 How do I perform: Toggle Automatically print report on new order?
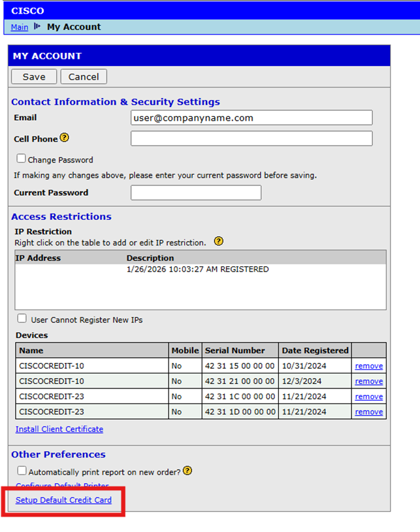(x=22, y=471)
